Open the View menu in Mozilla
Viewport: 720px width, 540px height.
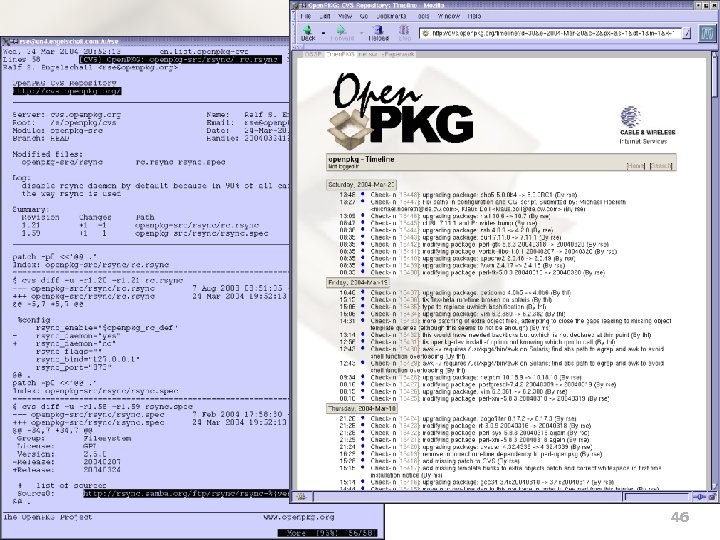(345, 16)
